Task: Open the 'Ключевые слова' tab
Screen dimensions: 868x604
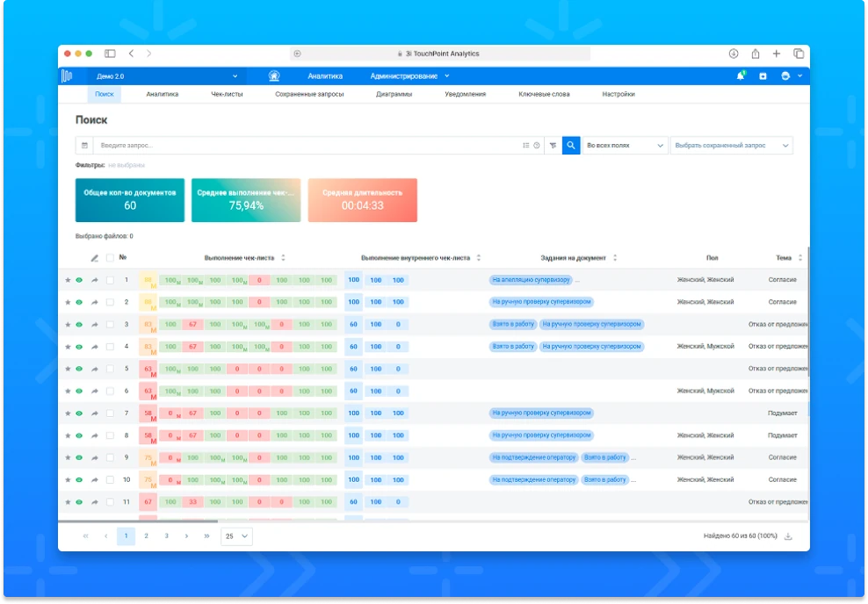Action: click(544, 94)
